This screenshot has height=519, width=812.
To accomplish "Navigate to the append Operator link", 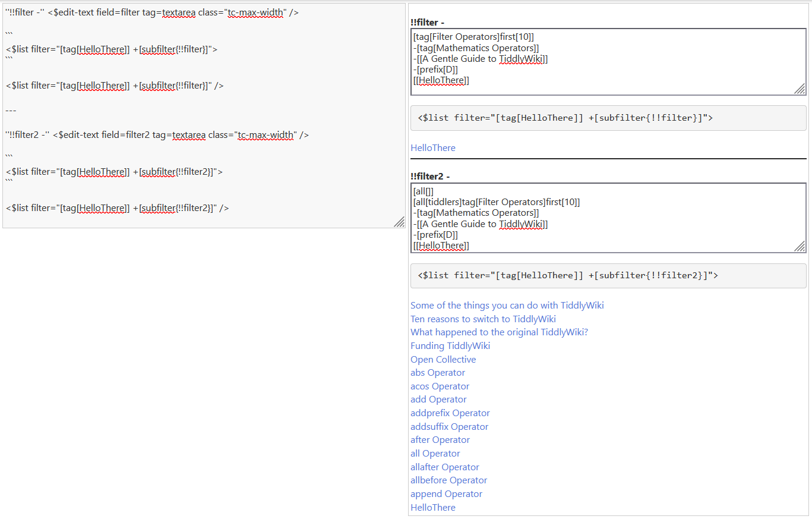I will (x=446, y=494).
